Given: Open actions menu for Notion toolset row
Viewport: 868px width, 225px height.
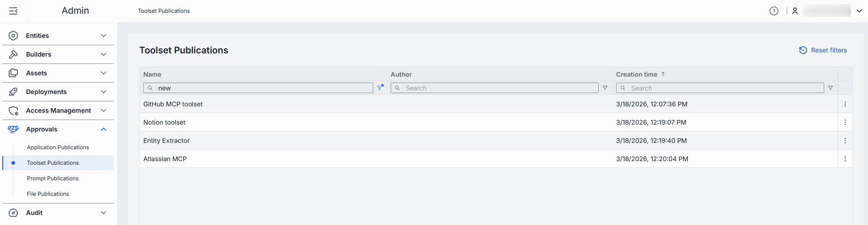Looking at the screenshot, I should tap(845, 122).
